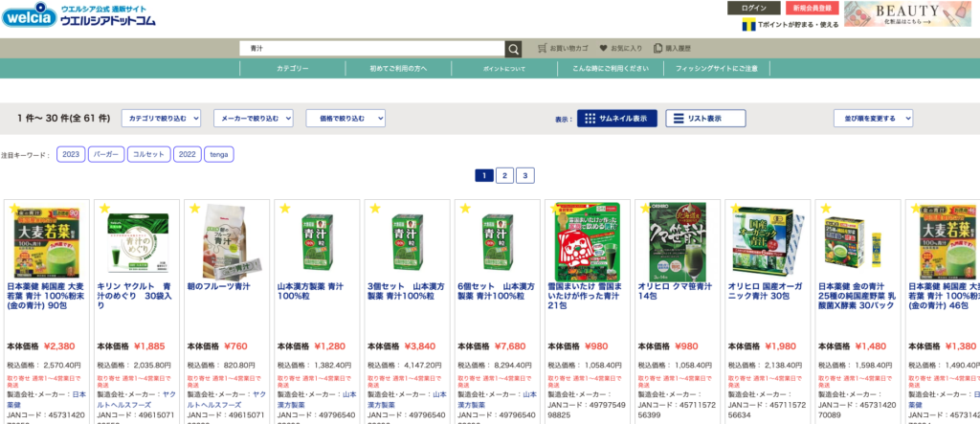980x424 pixels.
Task: Open the BEAUTY cosmetics banner
Action: [x=907, y=13]
